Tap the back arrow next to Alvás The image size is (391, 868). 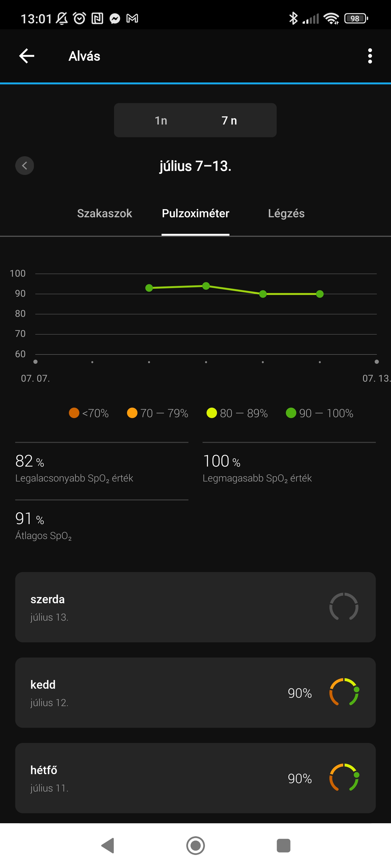pyautogui.click(x=27, y=56)
